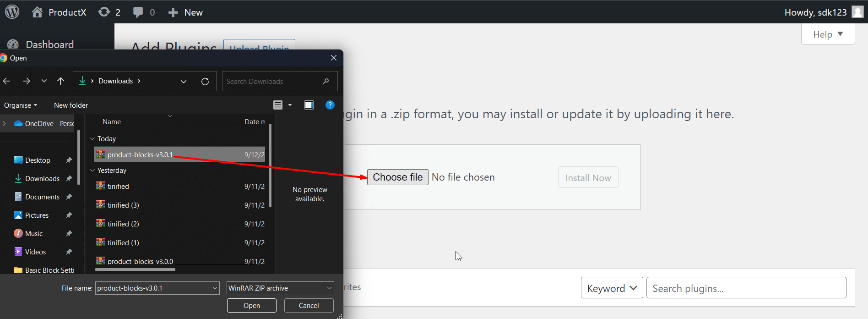Click the New folder button

71,105
